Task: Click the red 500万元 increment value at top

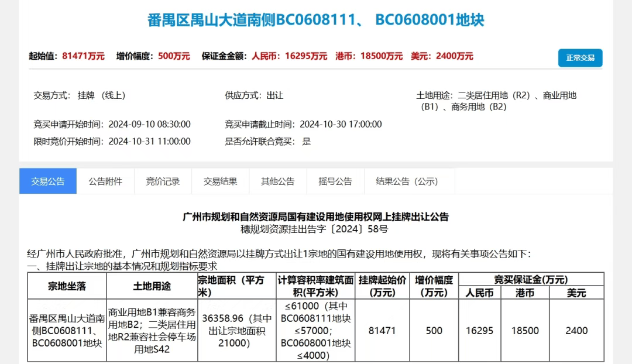Action: pos(174,56)
